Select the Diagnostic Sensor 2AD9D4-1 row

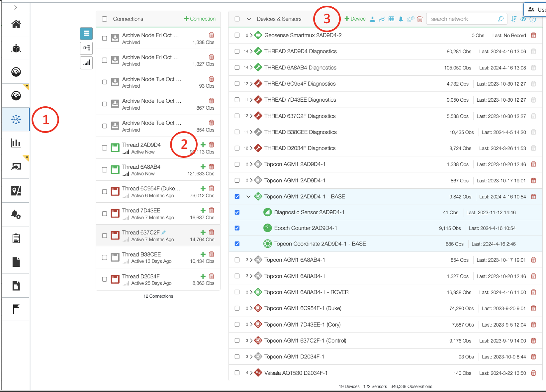pos(386,212)
